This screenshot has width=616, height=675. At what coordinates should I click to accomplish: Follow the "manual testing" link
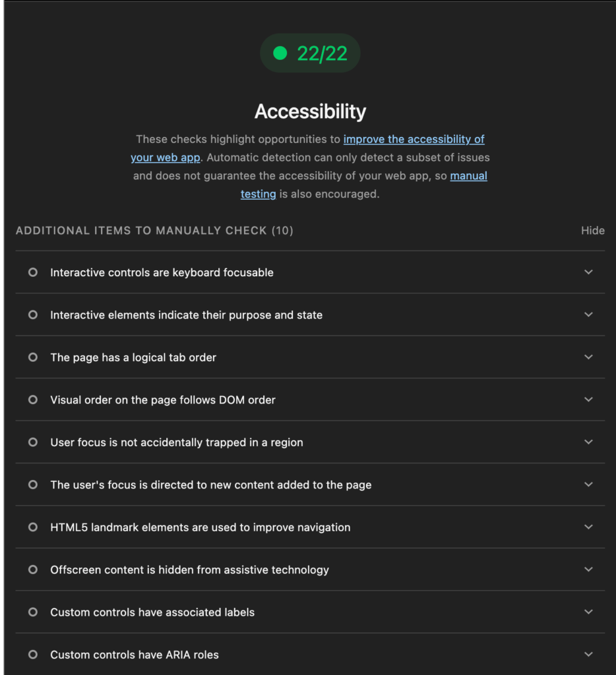(468, 176)
